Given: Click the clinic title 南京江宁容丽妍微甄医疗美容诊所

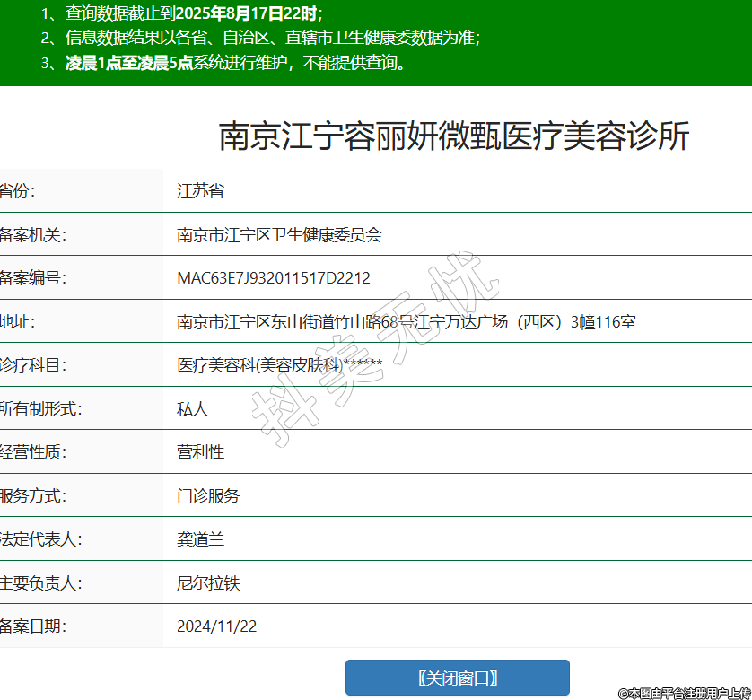Looking at the screenshot, I should pyautogui.click(x=454, y=136).
